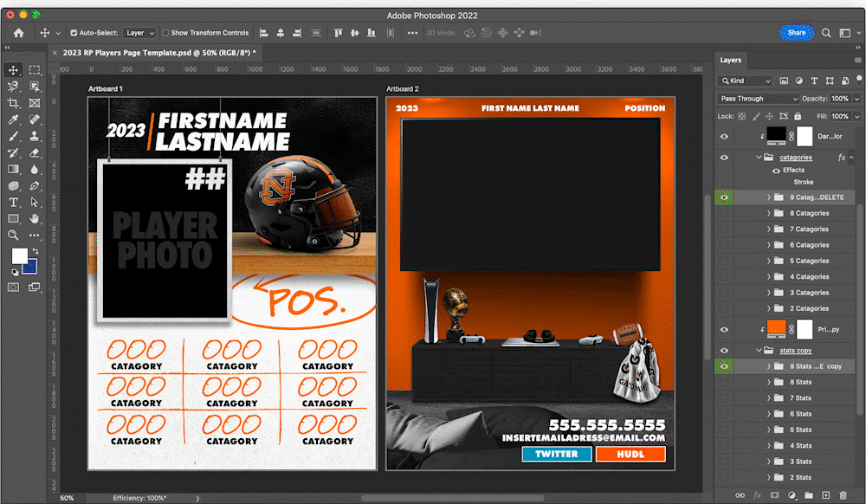Open the Auto-Select Layer dropdown
Image resolution: width=866 pixels, height=504 pixels.
tap(139, 33)
